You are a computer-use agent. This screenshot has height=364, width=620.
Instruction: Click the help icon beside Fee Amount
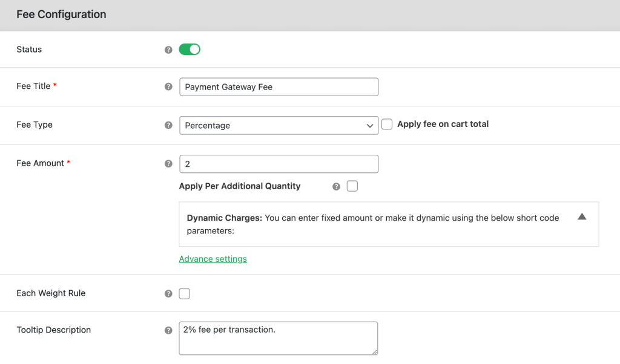[x=168, y=163]
